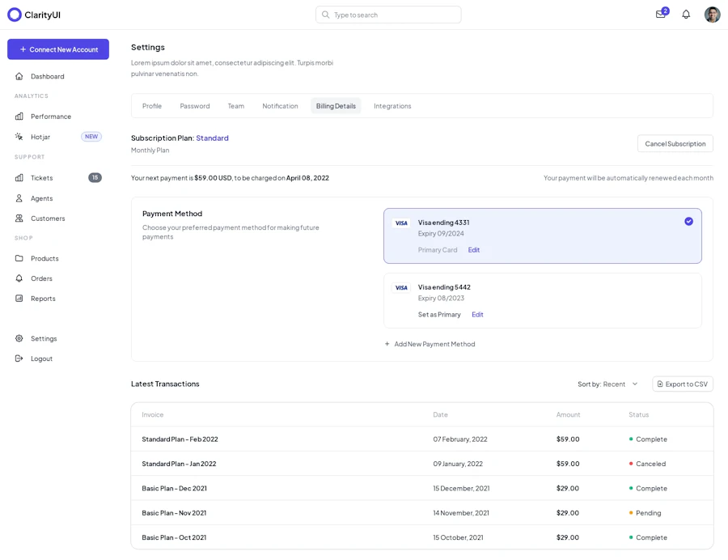Open the mail inbox icon
728x560 pixels.
pyautogui.click(x=660, y=15)
